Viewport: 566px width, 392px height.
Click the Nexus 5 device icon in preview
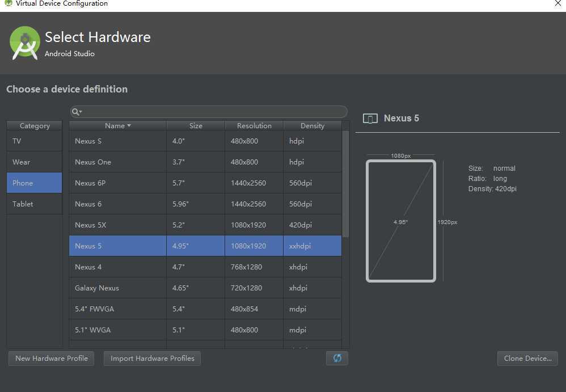370,119
